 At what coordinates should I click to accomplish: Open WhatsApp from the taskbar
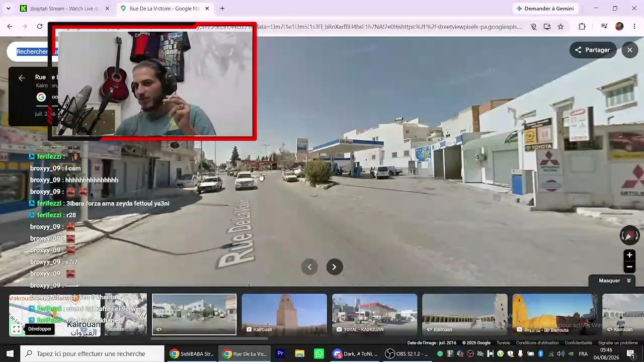click(x=319, y=353)
